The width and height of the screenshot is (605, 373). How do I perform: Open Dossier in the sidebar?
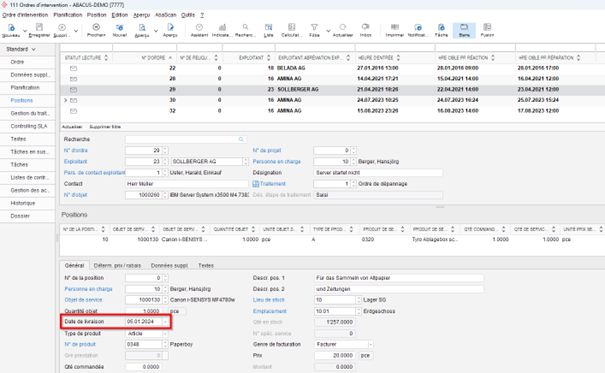pos(20,216)
